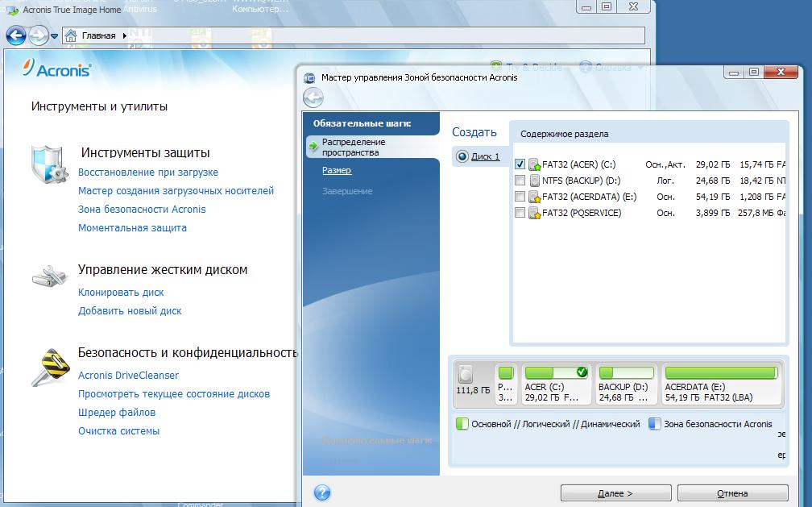The height and width of the screenshot is (507, 812).
Task: Select the ACER (C:) block in disk map
Action: point(555,384)
